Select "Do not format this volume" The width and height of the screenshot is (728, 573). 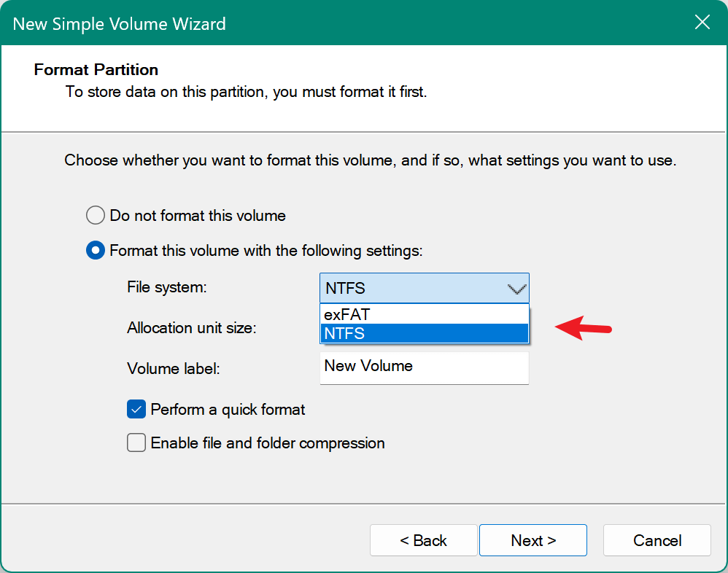point(95,215)
